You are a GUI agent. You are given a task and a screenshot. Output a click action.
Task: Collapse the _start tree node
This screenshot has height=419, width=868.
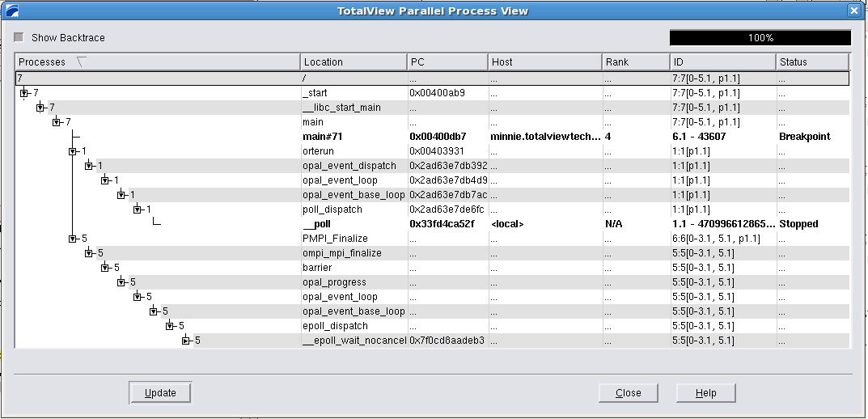[x=24, y=93]
